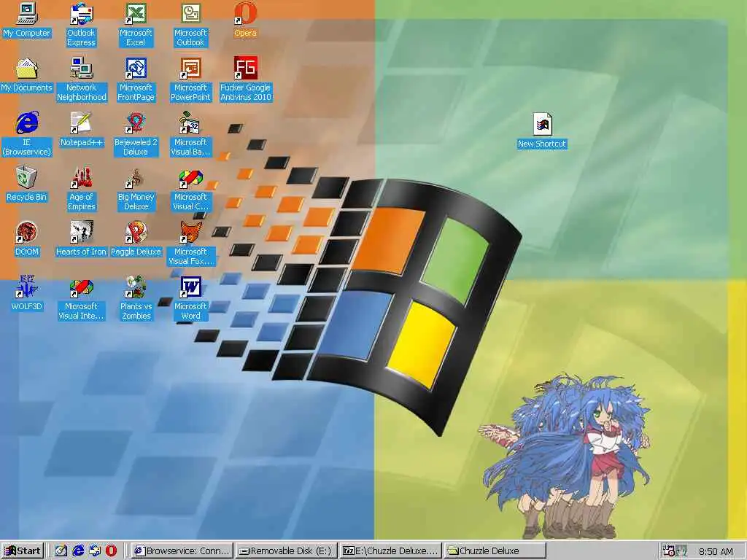Select the WOLF3D shortcut icon
Image resolution: width=747 pixels, height=560 pixels.
27,287
